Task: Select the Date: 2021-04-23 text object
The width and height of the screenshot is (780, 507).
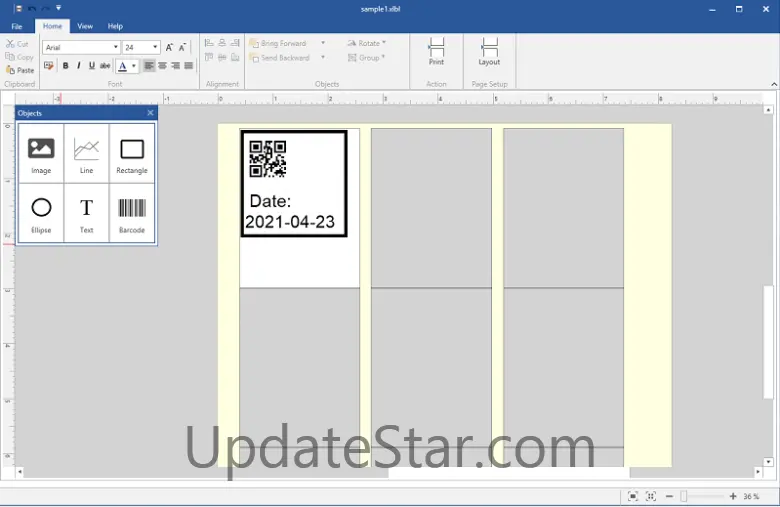Action: (290, 211)
